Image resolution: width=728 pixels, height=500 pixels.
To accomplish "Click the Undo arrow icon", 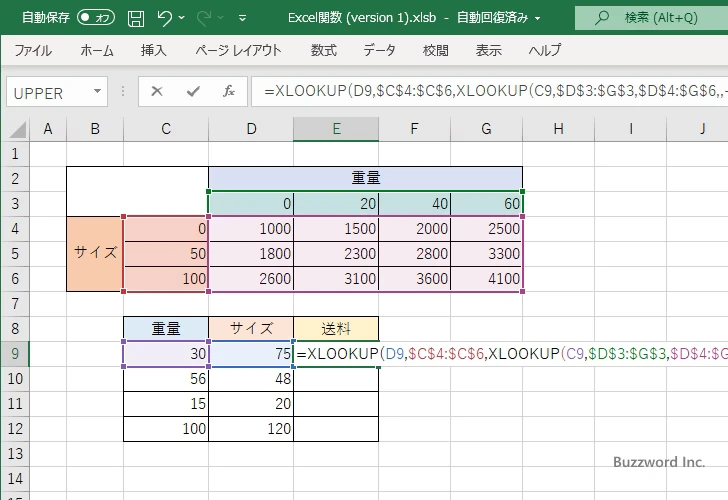I will coord(164,18).
